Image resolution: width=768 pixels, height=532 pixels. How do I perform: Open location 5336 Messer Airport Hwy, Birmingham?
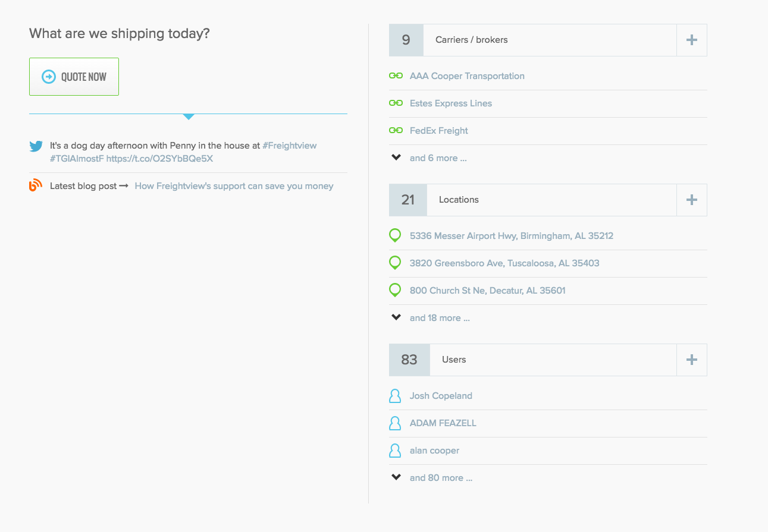512,236
